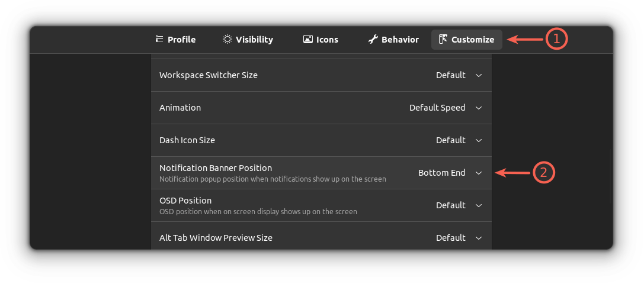Click the settings list vertical scrollbar
This screenshot has height=284, width=644.
click(x=611, y=177)
